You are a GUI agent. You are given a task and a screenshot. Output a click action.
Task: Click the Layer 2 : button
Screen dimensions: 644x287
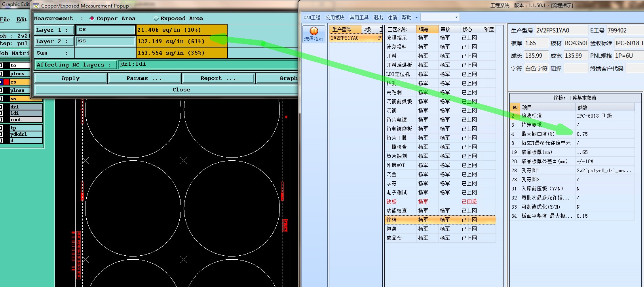[x=54, y=42]
